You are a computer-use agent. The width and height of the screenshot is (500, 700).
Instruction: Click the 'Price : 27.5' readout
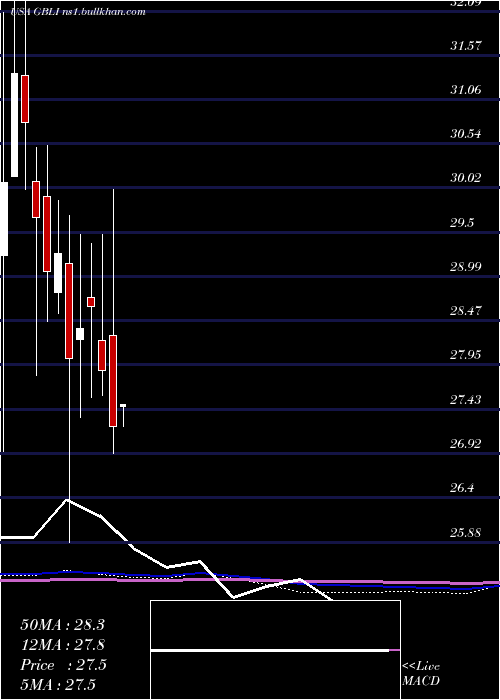coord(63,665)
